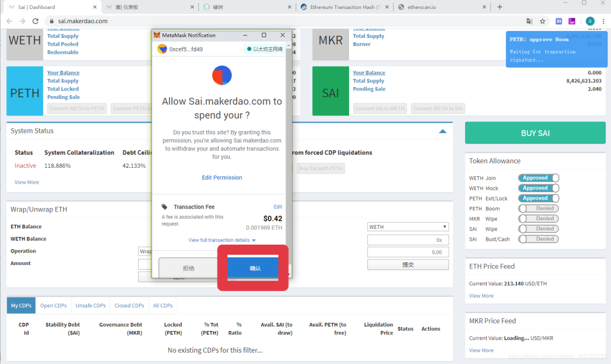Close the etherscan.io tab
This screenshot has width=611, height=364.
pos(484,7)
